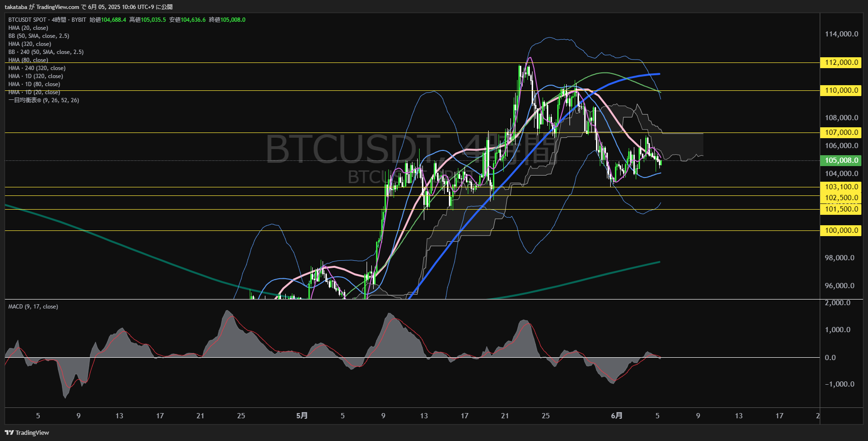Click the 始値 104,688.4 open value
868x441 pixels.
tap(108, 20)
